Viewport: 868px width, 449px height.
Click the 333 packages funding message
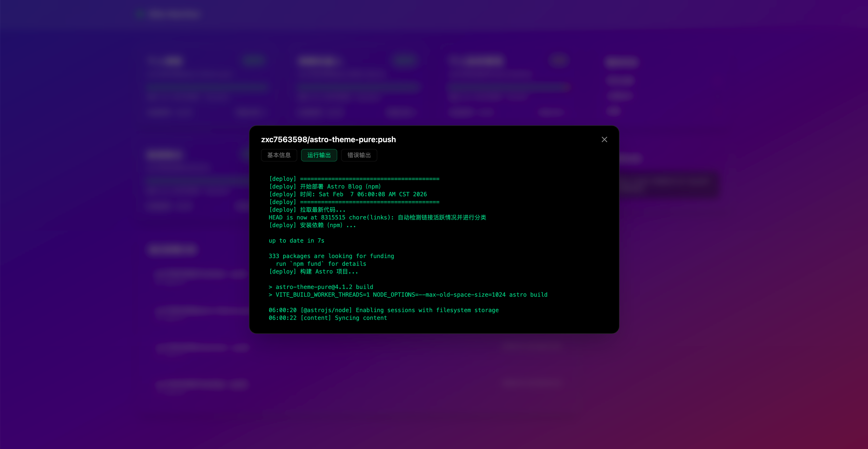pos(331,256)
